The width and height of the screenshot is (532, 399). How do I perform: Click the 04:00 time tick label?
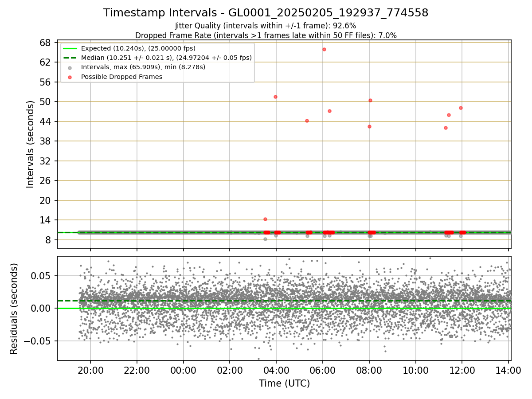pos(276,369)
